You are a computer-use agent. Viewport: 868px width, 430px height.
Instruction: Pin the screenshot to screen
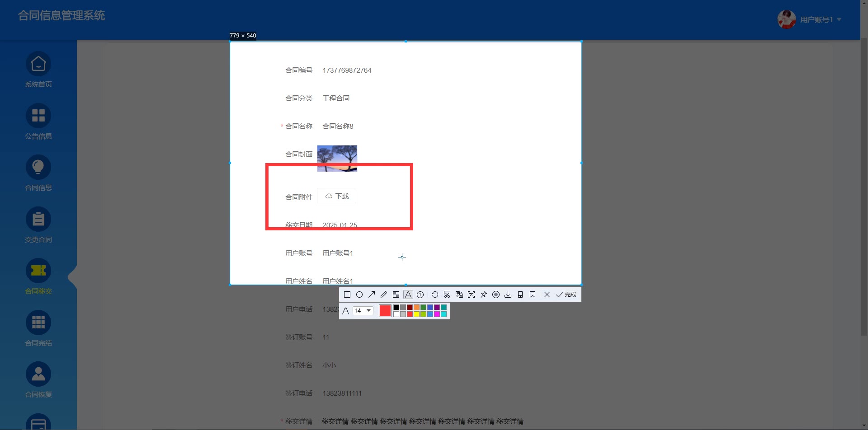click(484, 294)
